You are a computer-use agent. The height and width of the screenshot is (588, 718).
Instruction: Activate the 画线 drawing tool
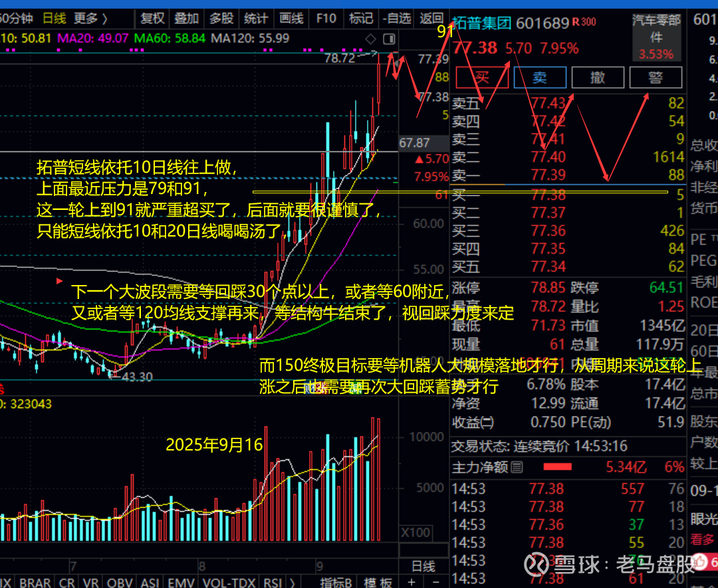(291, 19)
